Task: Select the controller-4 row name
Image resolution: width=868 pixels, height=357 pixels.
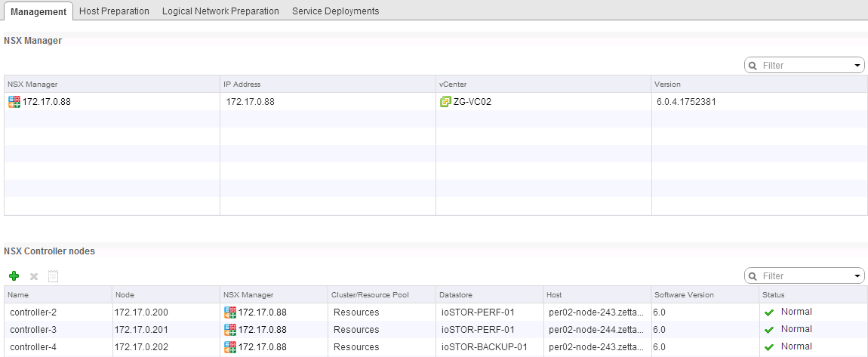Action: pos(33,347)
